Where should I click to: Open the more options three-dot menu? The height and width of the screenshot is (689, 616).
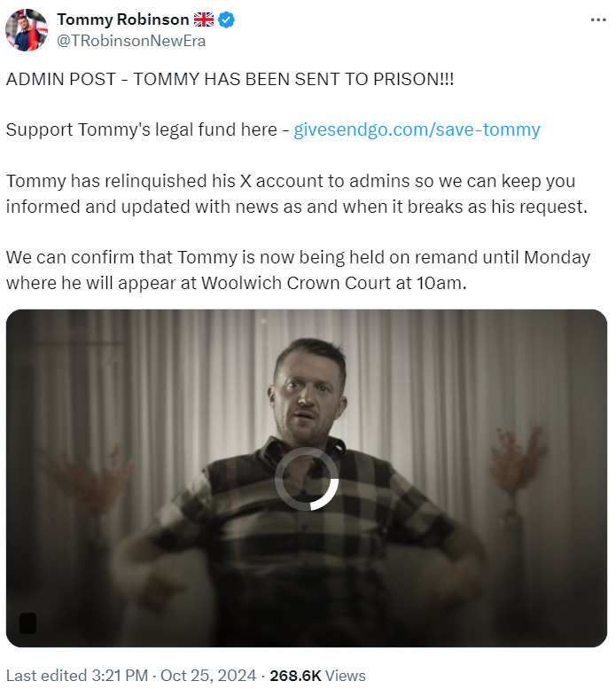coord(598,20)
